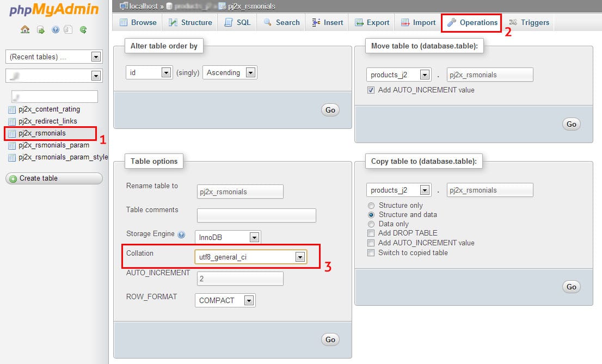Image resolution: width=602 pixels, height=364 pixels.
Task: Click table icon beside pj2x_content_rating
Action: [12, 110]
